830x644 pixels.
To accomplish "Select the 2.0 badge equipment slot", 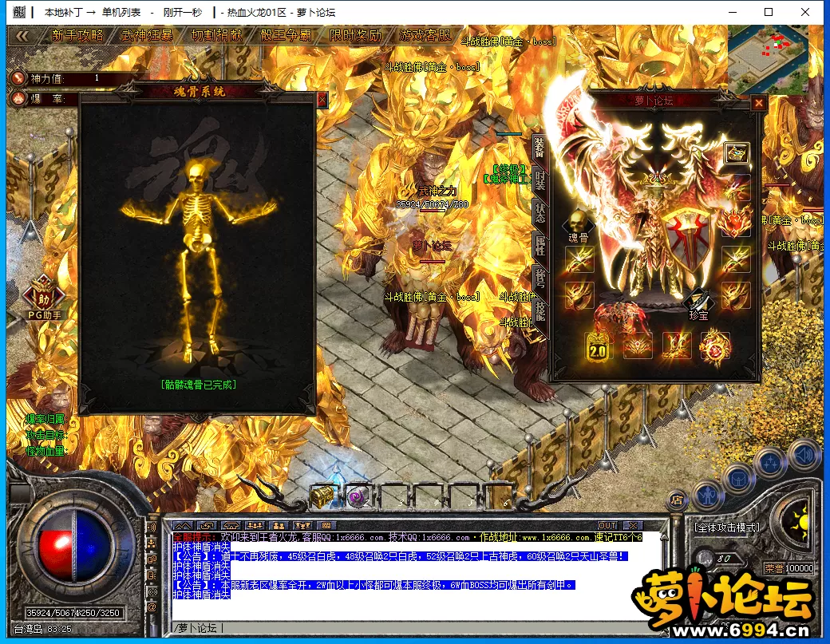I will [598, 347].
